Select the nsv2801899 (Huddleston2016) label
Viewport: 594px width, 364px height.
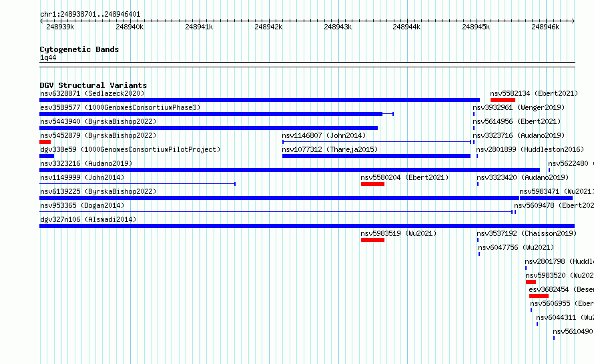point(530,149)
